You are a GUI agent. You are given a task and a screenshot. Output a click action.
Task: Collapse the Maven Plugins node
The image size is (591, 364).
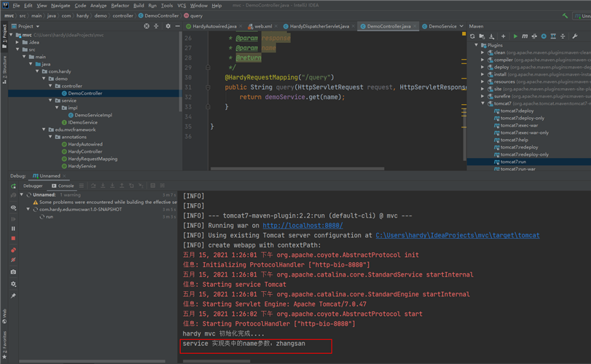[477, 45]
